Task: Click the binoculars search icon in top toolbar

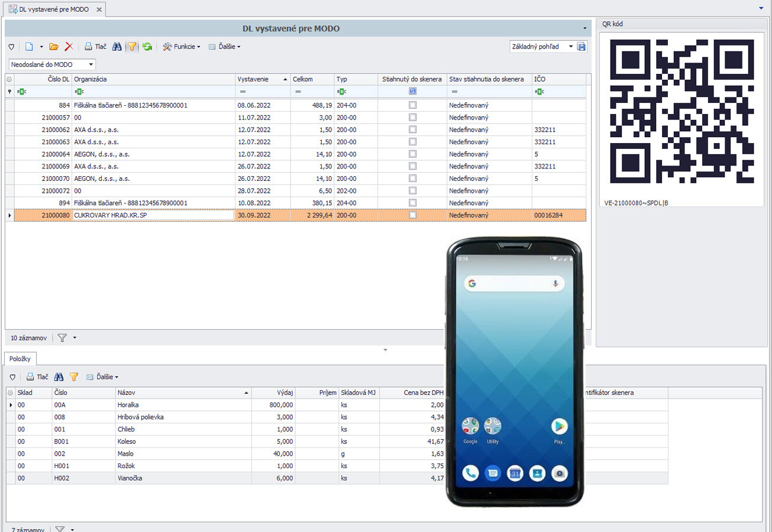Action: [x=117, y=47]
